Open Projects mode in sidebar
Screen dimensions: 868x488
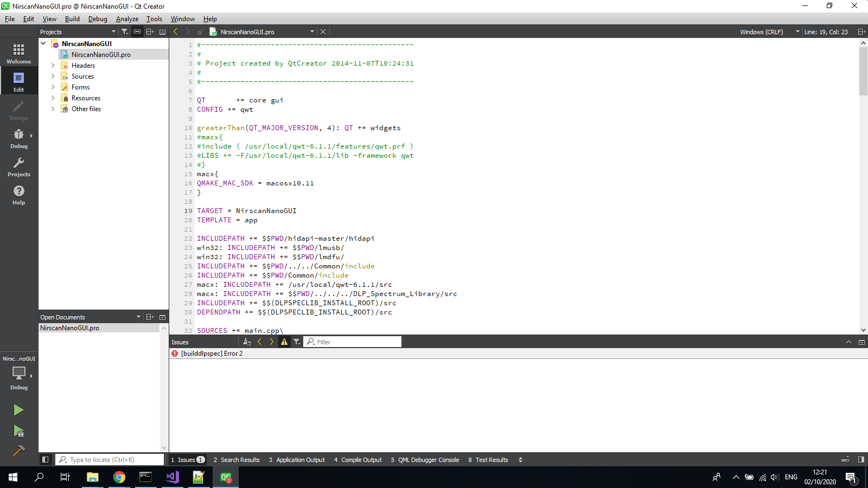click(x=19, y=166)
